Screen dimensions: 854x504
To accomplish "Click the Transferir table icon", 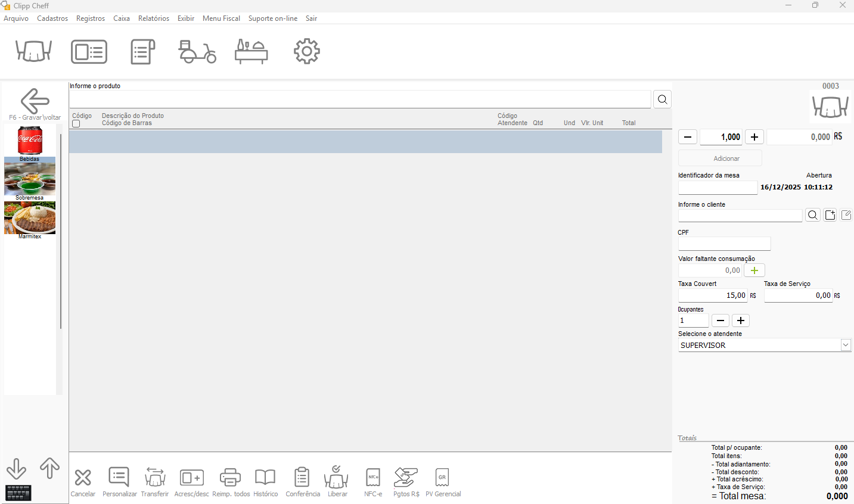I will click(x=155, y=478).
